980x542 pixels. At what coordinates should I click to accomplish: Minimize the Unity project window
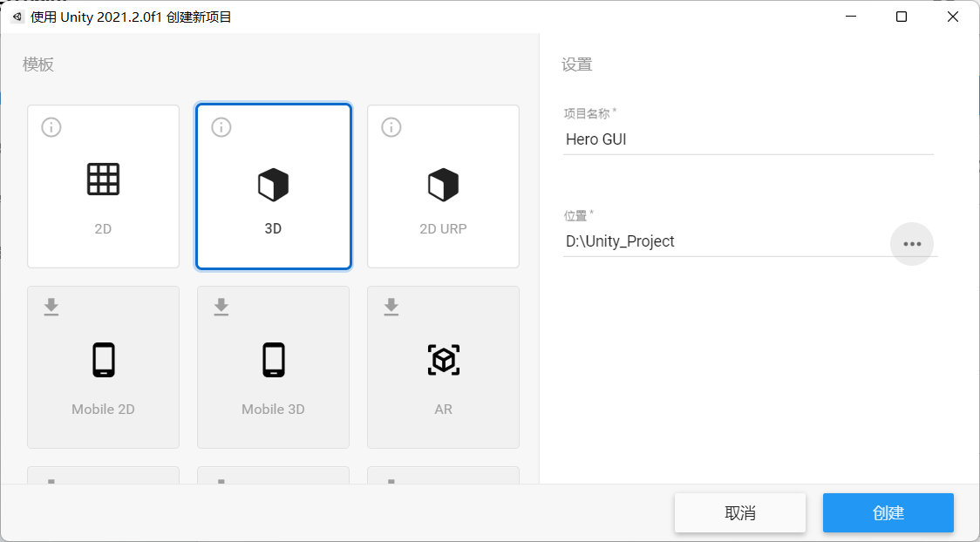coord(850,17)
